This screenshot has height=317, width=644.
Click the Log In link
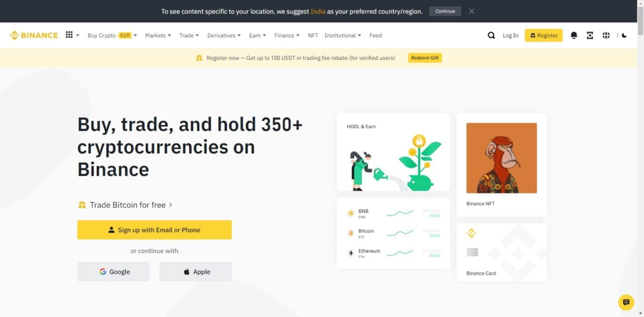coord(510,35)
